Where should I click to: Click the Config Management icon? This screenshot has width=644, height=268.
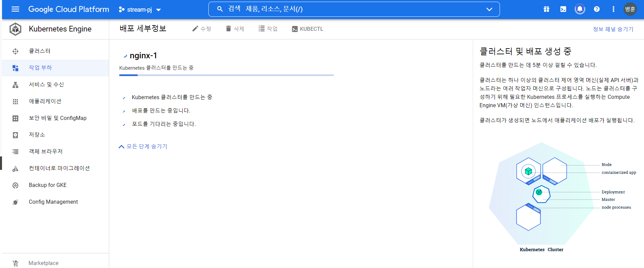click(x=15, y=202)
